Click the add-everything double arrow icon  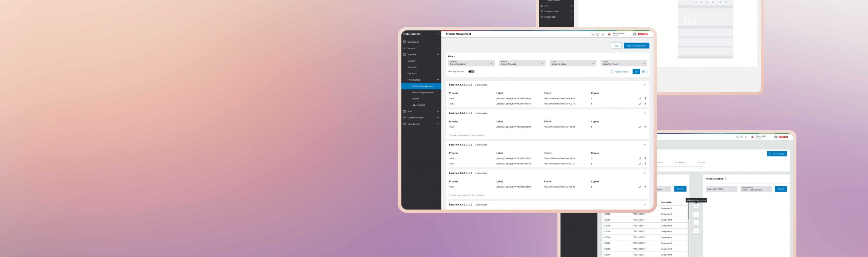point(696,206)
